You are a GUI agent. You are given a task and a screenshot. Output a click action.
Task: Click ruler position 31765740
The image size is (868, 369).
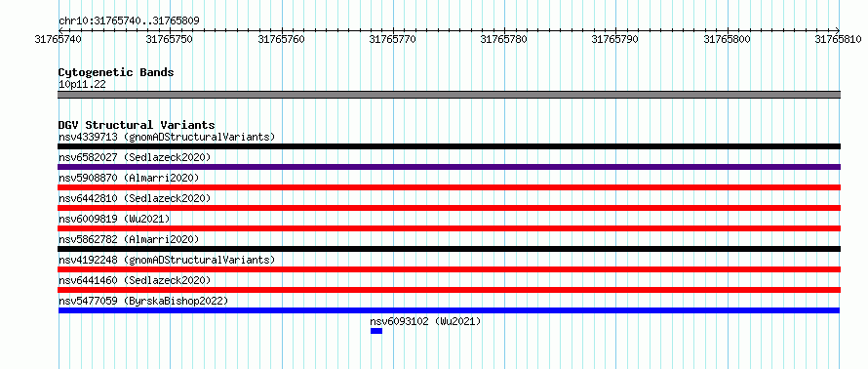[59, 39]
